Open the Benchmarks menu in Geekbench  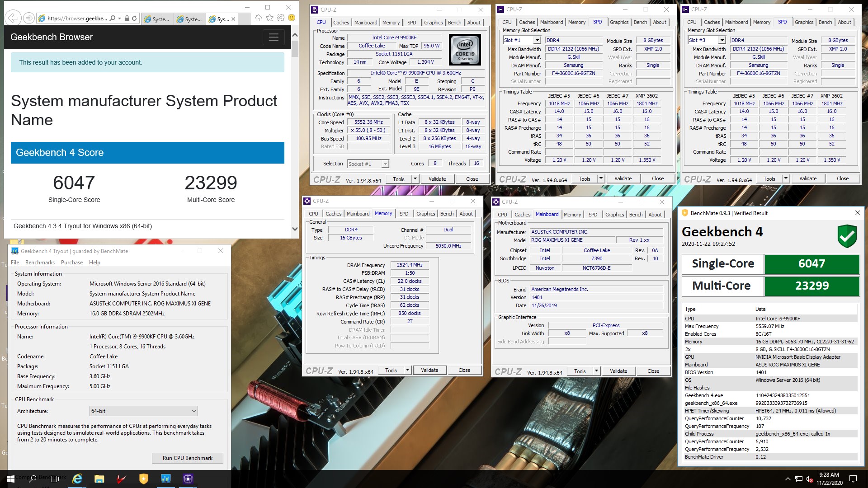(x=40, y=263)
